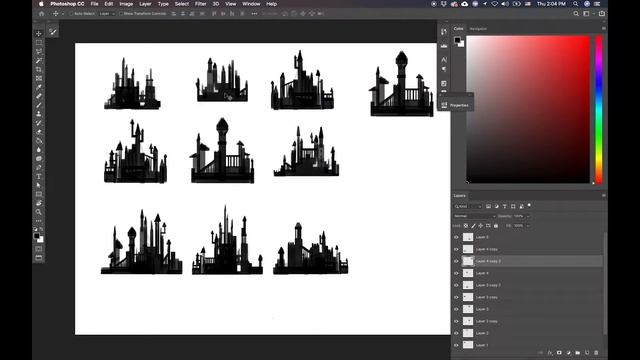Select the Zoom tool

(x=39, y=212)
